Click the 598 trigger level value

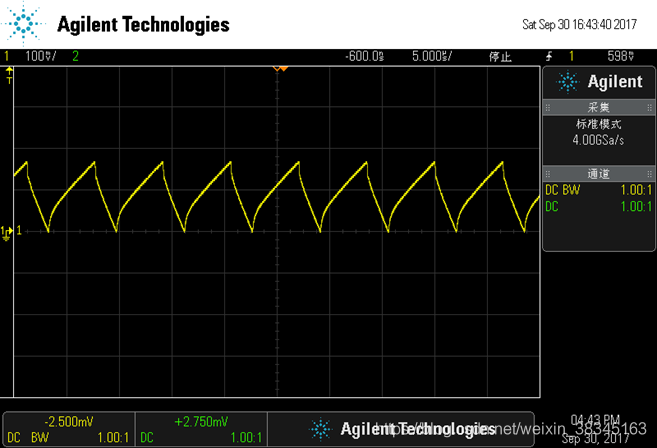pyautogui.click(x=621, y=56)
